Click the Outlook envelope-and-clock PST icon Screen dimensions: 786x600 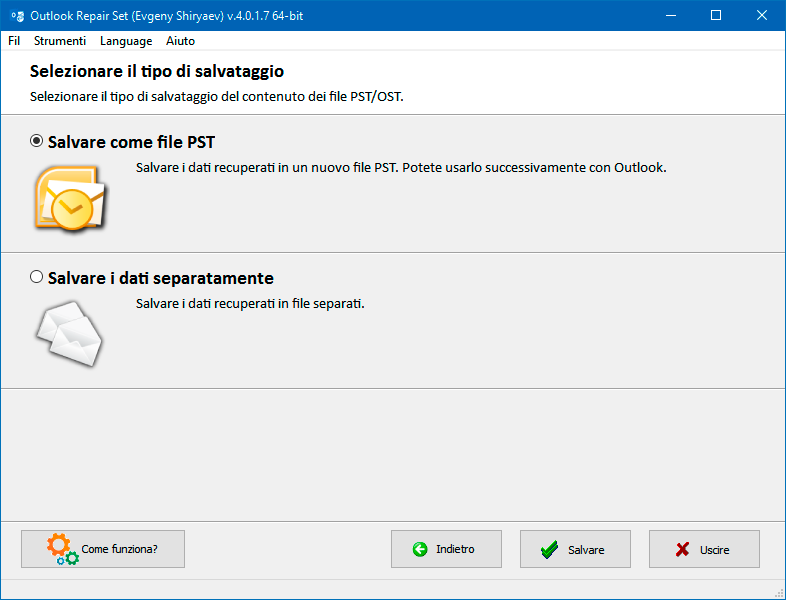(70, 198)
